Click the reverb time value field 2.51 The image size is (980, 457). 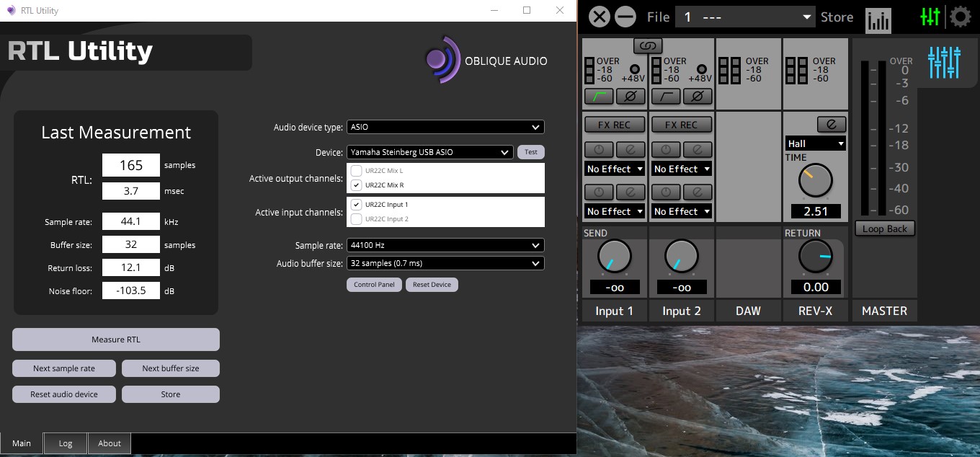816,211
